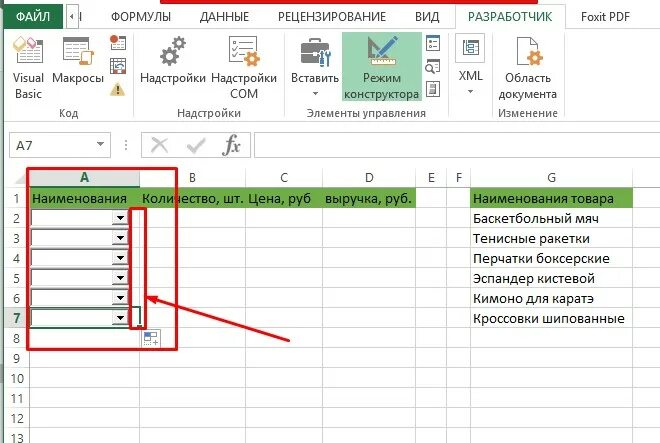660x443 pixels.
Task: Open combo box dropdown in row 3
Action: (x=120, y=238)
